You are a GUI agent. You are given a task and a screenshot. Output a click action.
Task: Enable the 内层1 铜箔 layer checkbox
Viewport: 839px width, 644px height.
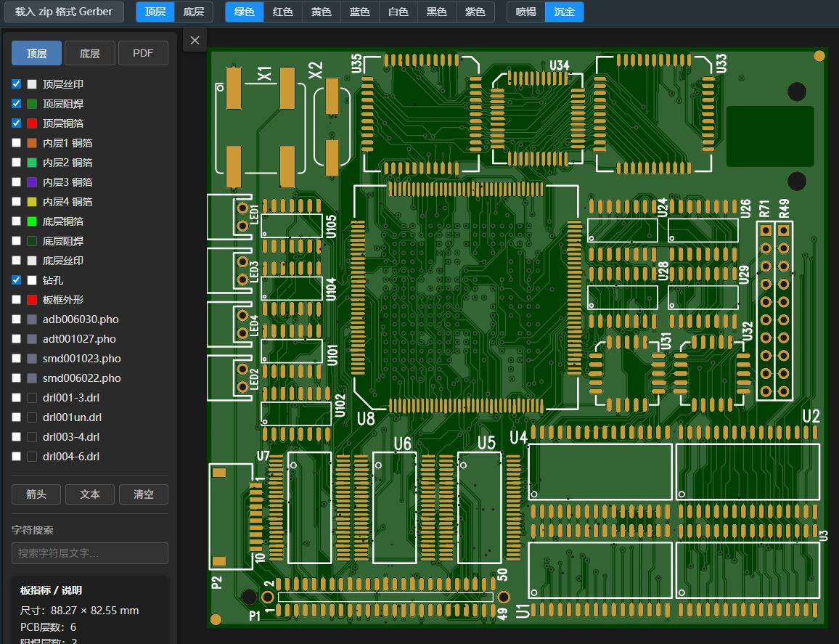click(x=17, y=143)
